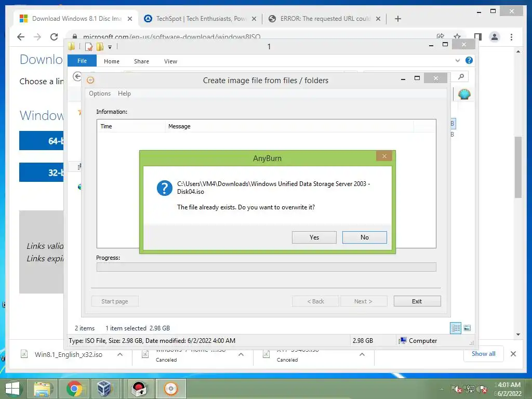Open the quick access toolbar customize dropdown

(110, 47)
